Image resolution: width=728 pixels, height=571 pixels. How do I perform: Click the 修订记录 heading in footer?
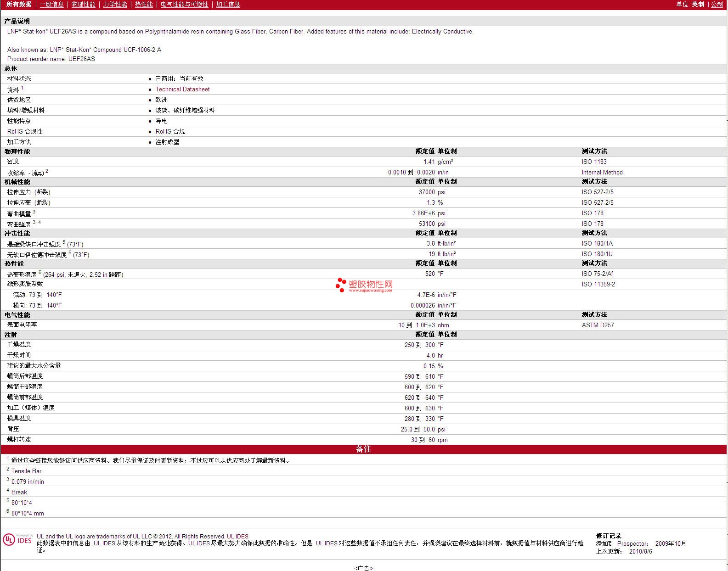pos(609,536)
